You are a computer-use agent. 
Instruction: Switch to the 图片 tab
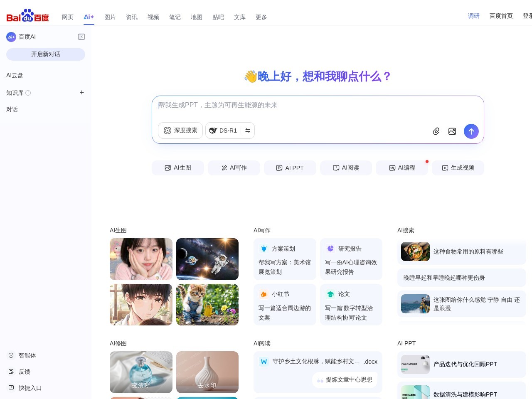point(110,17)
